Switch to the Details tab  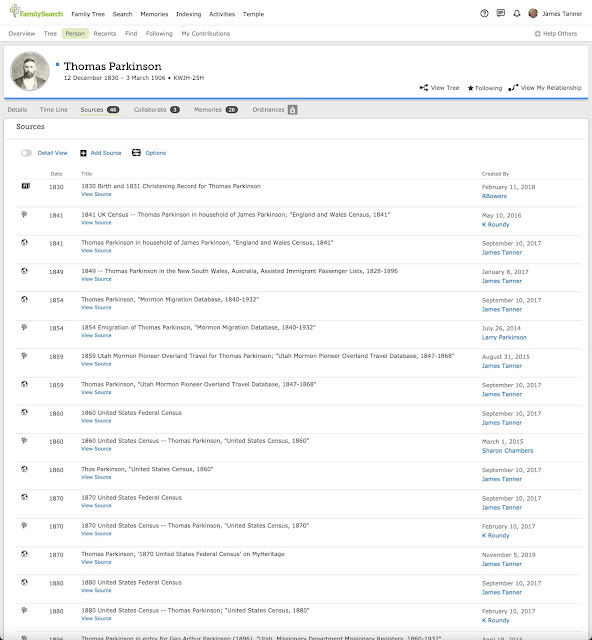pyautogui.click(x=17, y=110)
